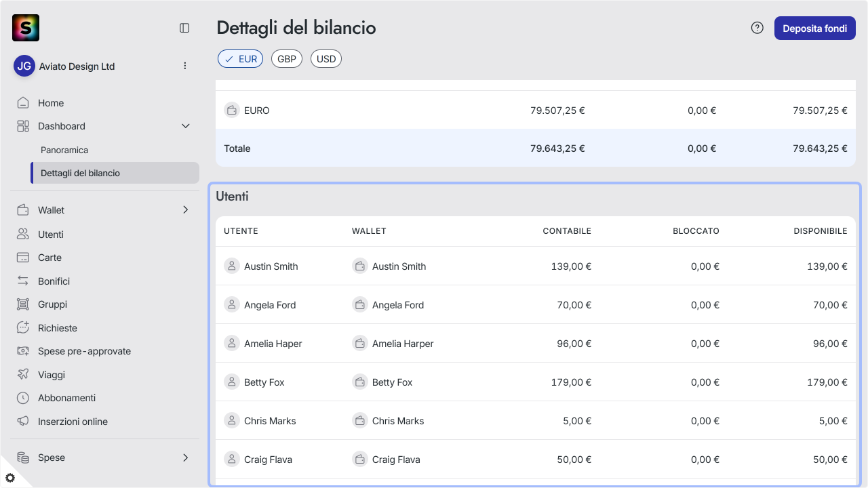Click Craig Flava's 50,00 € contabile amount
The width and height of the screenshot is (868, 488).
[x=574, y=460]
